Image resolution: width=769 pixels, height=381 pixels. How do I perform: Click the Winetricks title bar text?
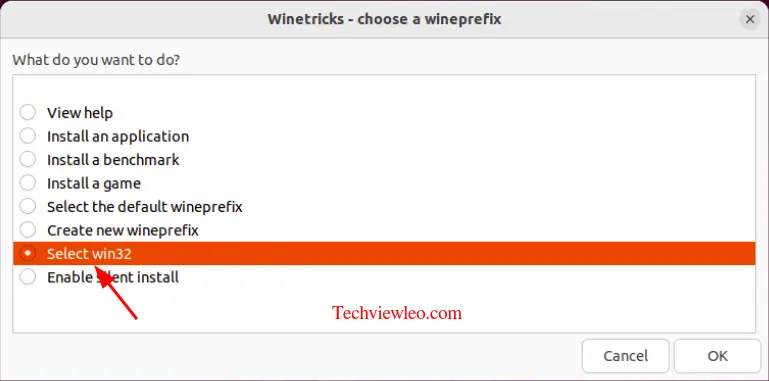[384, 20]
